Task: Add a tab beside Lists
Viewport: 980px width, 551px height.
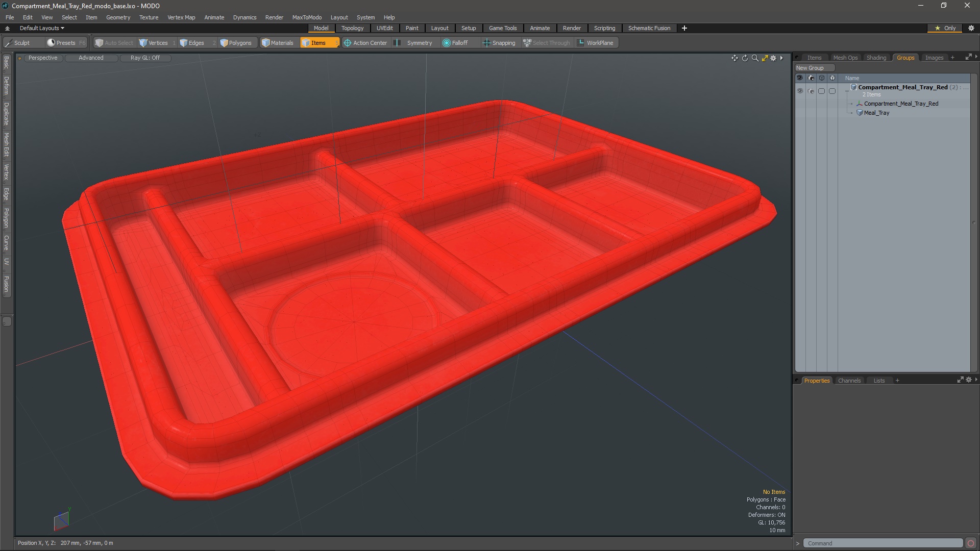Action: [x=897, y=381]
